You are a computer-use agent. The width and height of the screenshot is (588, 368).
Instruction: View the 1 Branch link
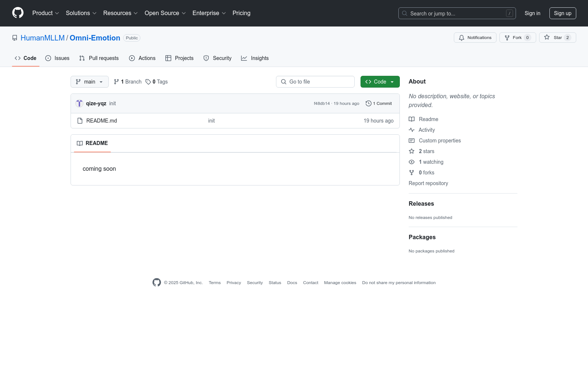click(x=128, y=82)
